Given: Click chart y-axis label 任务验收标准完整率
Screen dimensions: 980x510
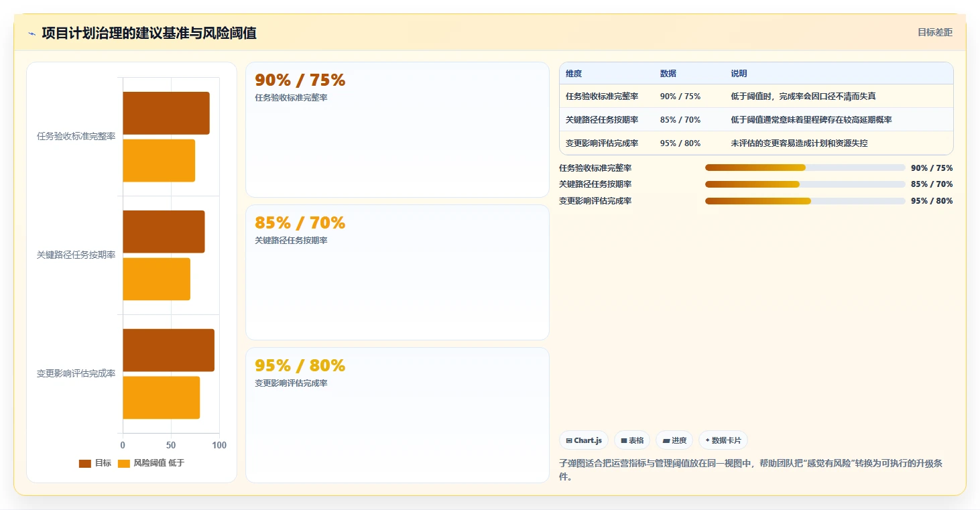Looking at the screenshot, I should [x=76, y=137].
